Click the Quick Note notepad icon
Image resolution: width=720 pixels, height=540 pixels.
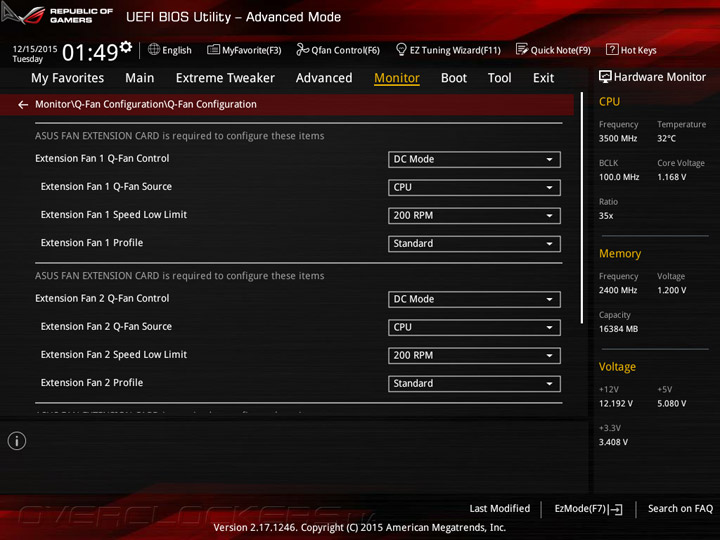click(522, 50)
